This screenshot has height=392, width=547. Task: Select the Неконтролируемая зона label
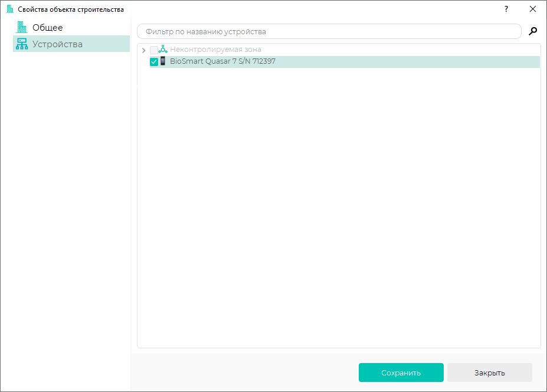[x=215, y=50]
